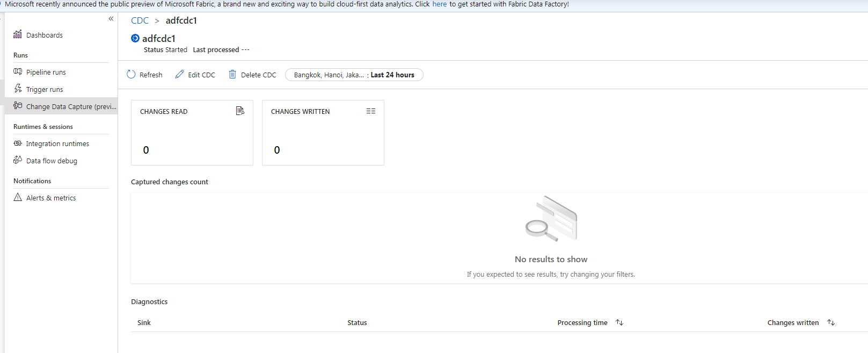Viewport: 868px width, 353px height.
Task: Go back to CDC breadcrumb link
Action: [x=140, y=20]
